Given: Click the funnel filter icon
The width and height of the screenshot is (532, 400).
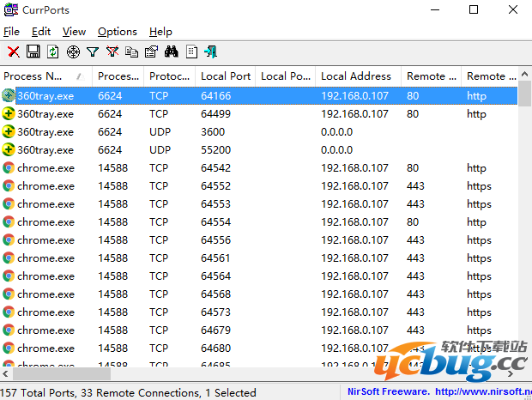Looking at the screenshot, I should click(x=93, y=52).
